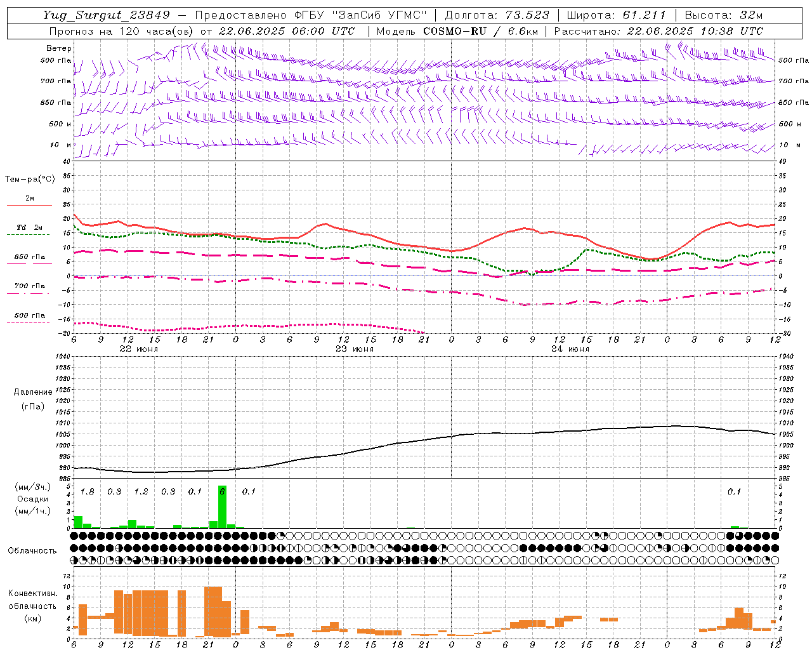Click the 1.8 precipitation total
This screenshot has height=650, width=812.
coord(88,492)
